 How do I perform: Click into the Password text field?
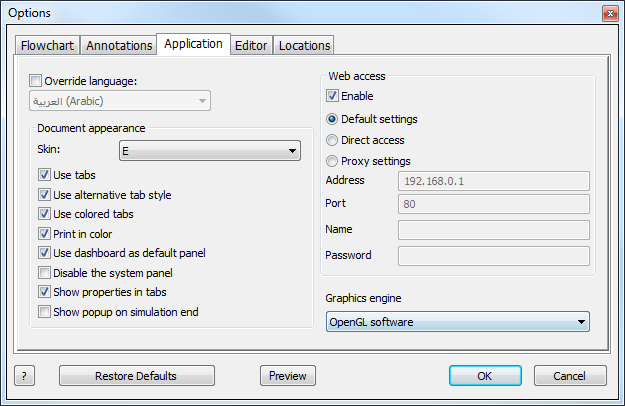(493, 256)
